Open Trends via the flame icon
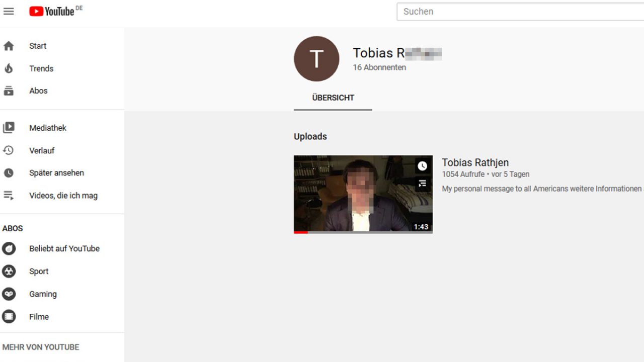The height and width of the screenshot is (362, 644). click(9, 68)
